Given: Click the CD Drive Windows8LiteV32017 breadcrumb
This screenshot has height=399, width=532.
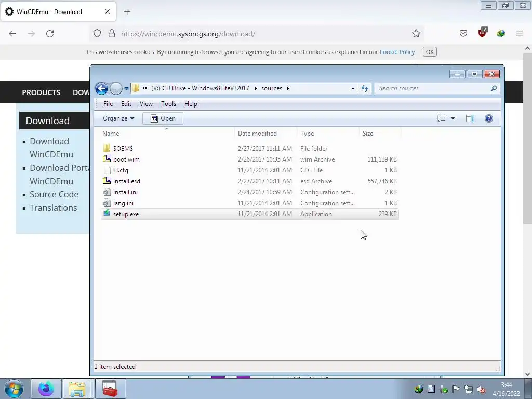Looking at the screenshot, I should (200, 88).
